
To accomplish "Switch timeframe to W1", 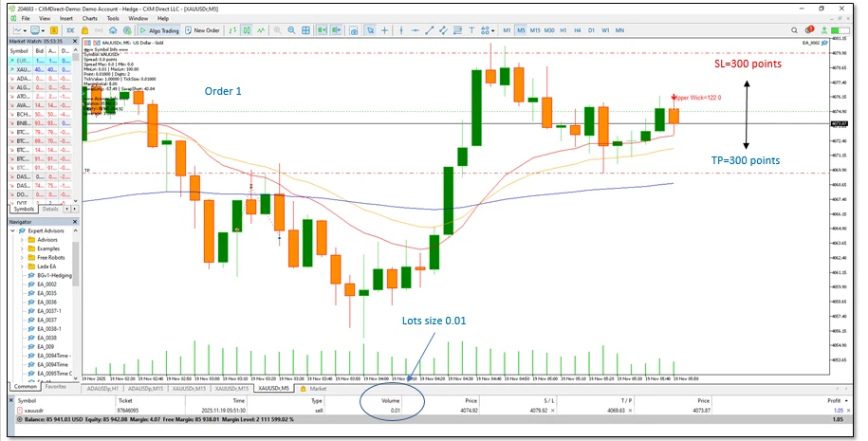I will click(605, 30).
